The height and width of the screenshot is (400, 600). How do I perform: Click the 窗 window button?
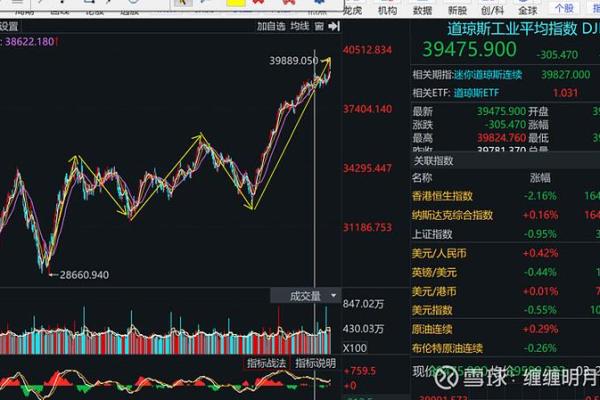319,26
